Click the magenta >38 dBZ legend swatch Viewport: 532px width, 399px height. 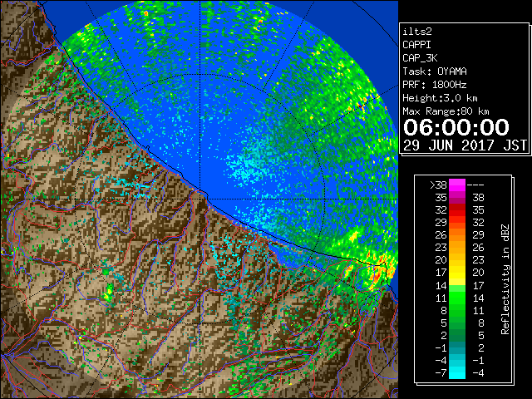pos(457,185)
